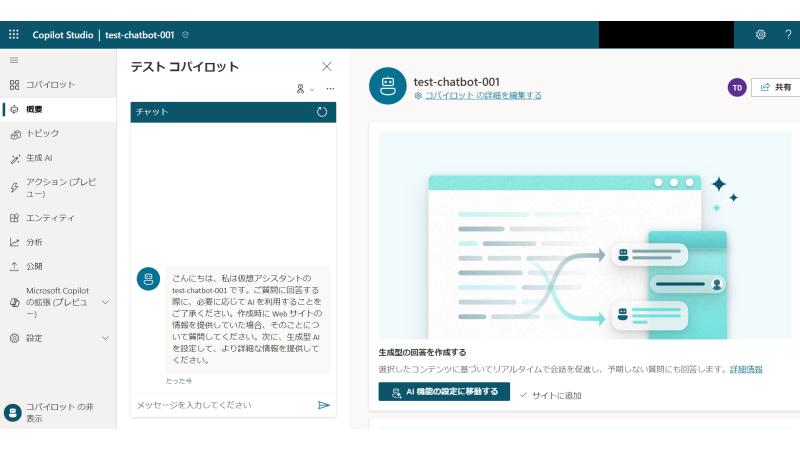The image size is (800, 450).
Task: Open コパイロット の詳細を編集する link
Action: [x=483, y=95]
